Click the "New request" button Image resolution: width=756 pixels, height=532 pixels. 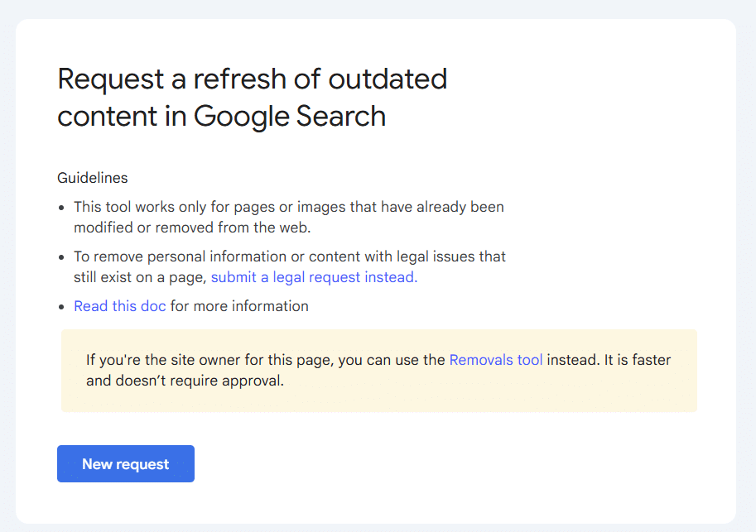point(126,464)
